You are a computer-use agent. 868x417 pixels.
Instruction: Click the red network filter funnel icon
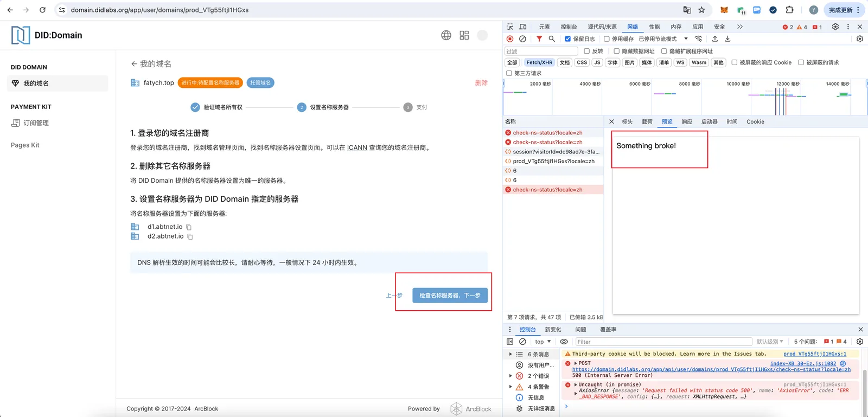pyautogui.click(x=539, y=39)
